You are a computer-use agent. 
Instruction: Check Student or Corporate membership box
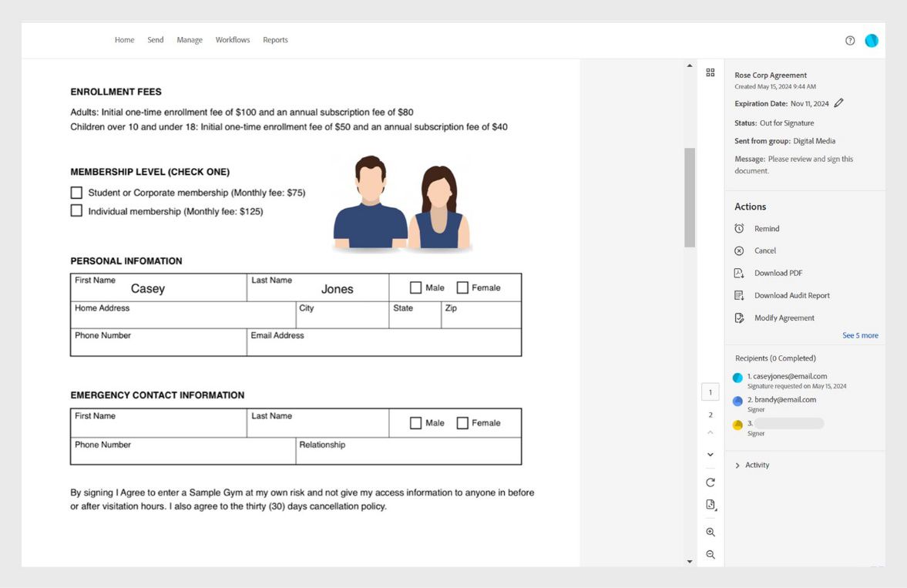point(76,193)
